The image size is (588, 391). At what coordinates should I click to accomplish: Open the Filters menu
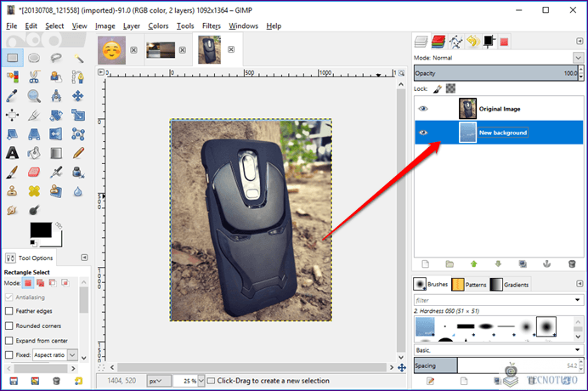(x=212, y=25)
